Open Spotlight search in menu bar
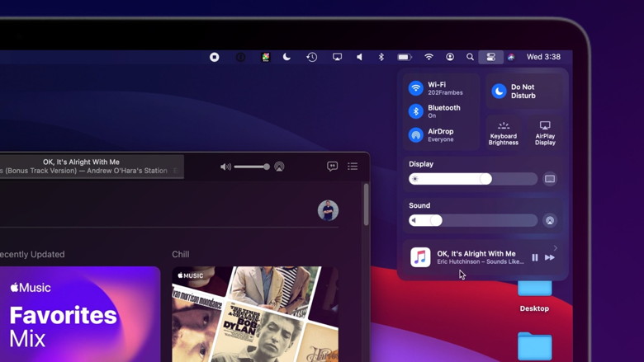The image size is (644, 362). pos(470,57)
